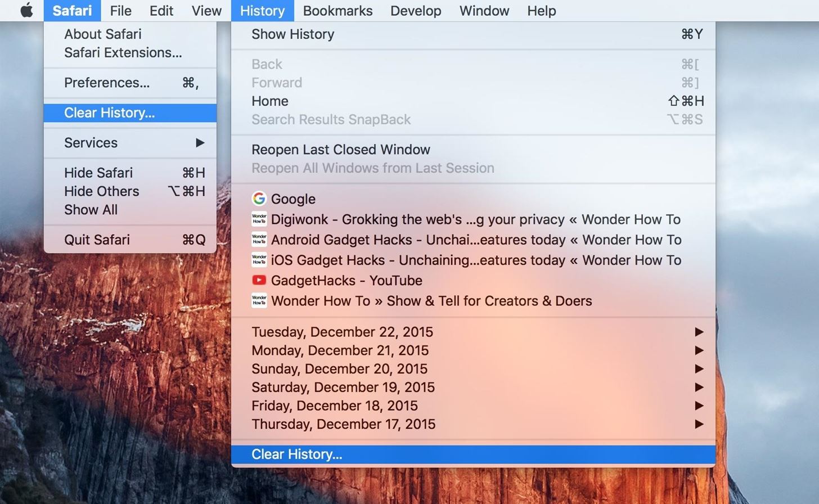Select Sunday, December 20, 2015 entry

coord(473,369)
